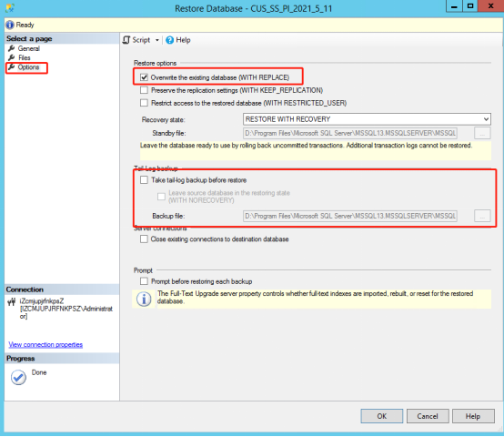
Task: Open the General page
Action: pos(28,48)
